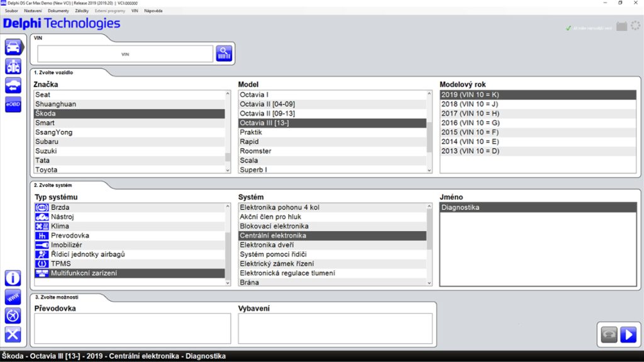Click the www web link icon
This screenshot has width=644, height=362.
point(13,297)
